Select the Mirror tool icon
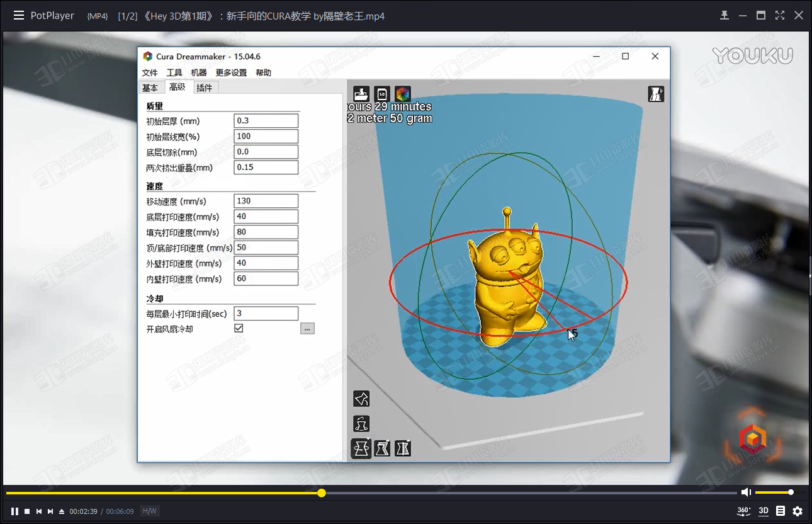Viewport: 812px width, 524px height. [x=403, y=448]
